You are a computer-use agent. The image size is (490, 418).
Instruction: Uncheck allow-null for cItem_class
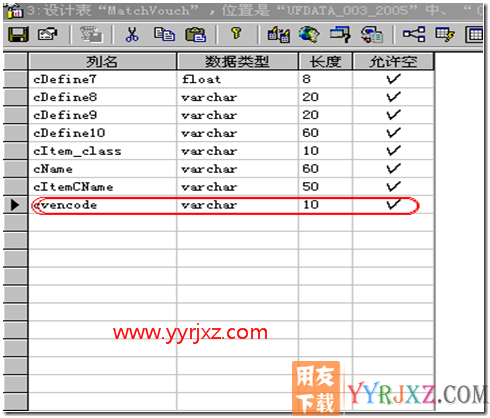(393, 151)
